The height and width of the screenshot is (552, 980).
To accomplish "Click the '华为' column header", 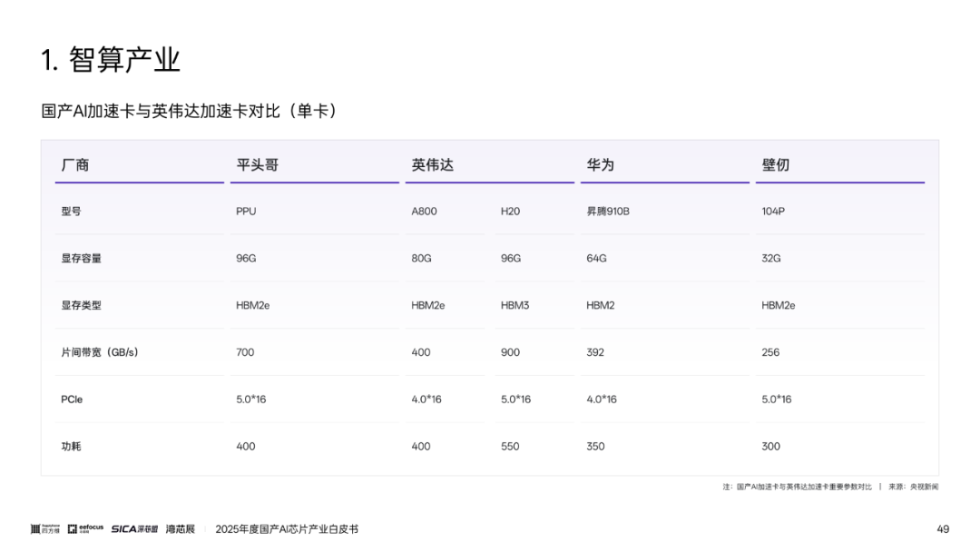I will (600, 165).
